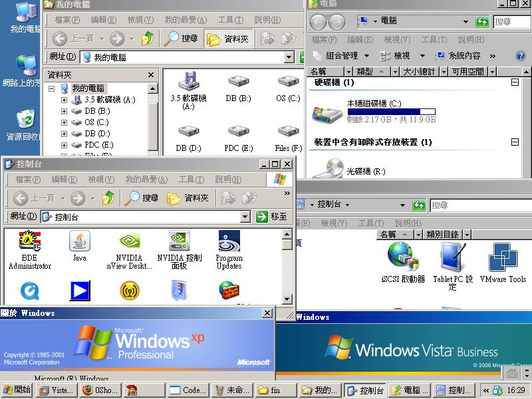Open 檢視(V) menu in 電腦 window
This screenshot has height=399, width=532.
pos(397,40)
